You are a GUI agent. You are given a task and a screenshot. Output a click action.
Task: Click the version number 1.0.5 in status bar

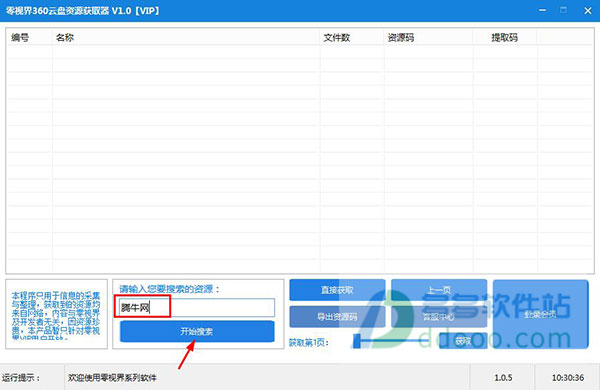503,378
